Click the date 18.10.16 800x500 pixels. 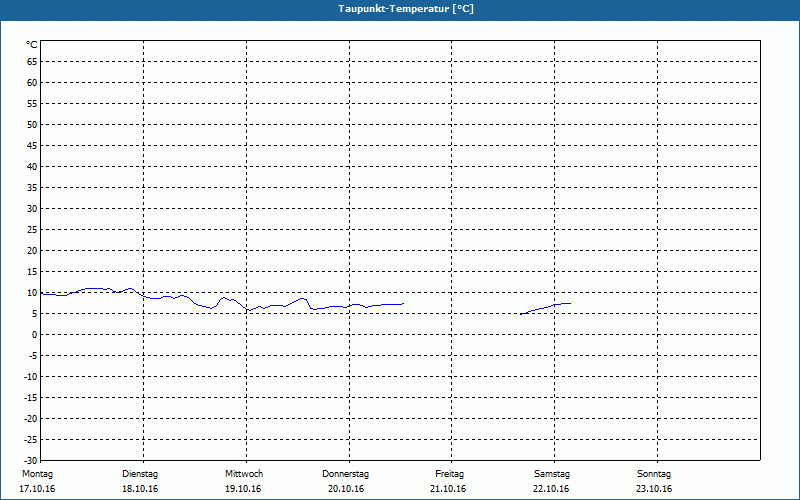point(140,489)
